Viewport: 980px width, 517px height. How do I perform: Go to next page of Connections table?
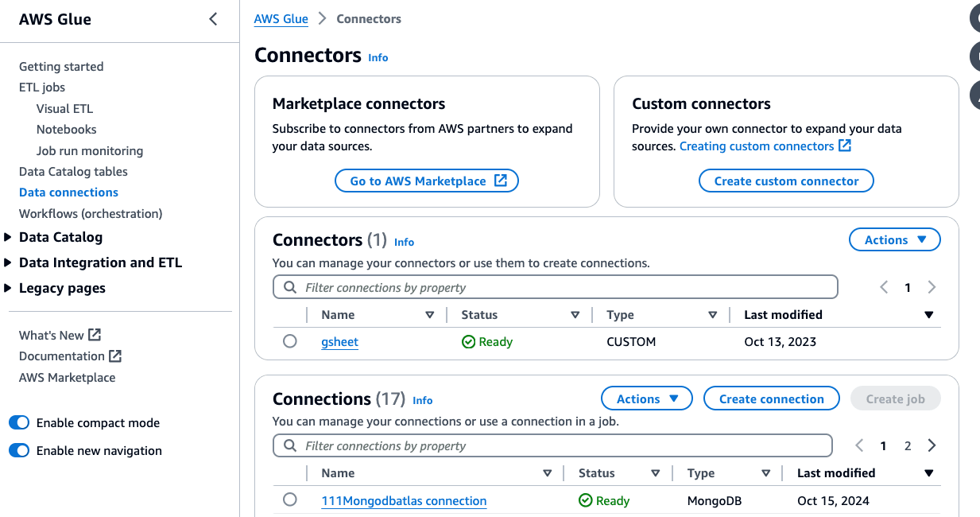click(932, 446)
